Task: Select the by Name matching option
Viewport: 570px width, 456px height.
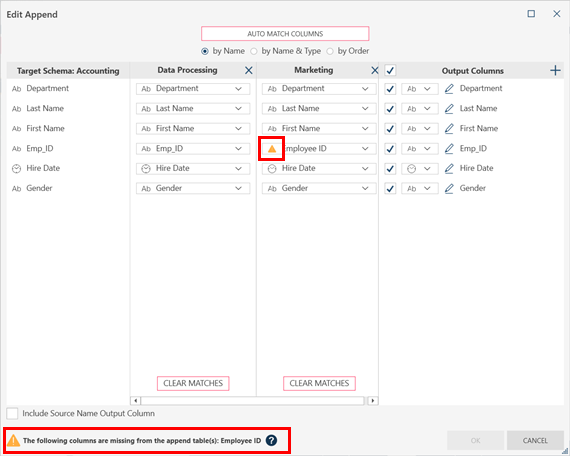Action: point(205,51)
